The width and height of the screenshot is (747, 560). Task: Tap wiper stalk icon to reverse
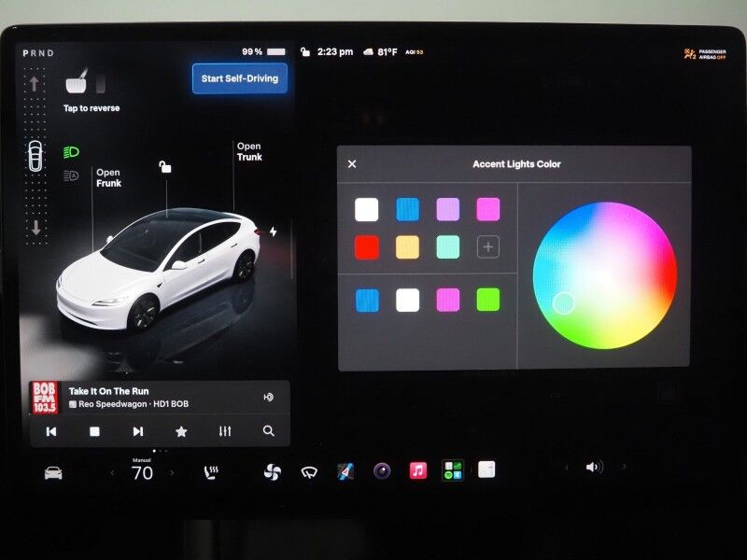tap(77, 81)
